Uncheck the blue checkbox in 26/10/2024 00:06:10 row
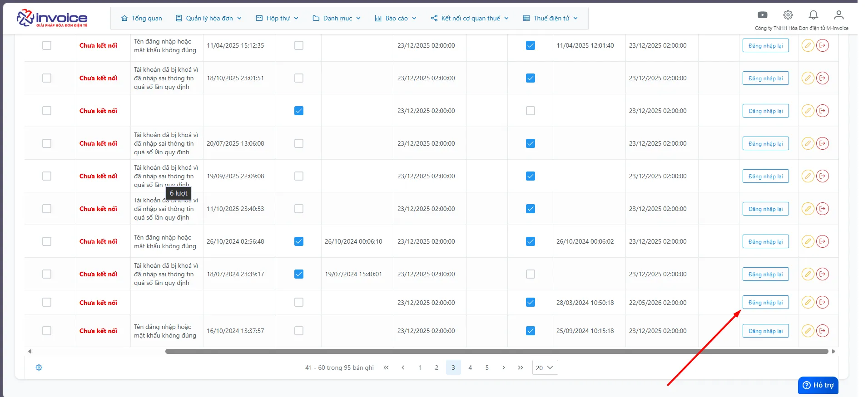This screenshot has height=397, width=868. point(299,241)
